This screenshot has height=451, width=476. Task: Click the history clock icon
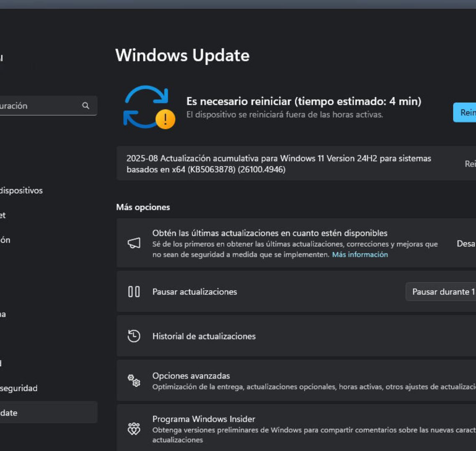134,336
